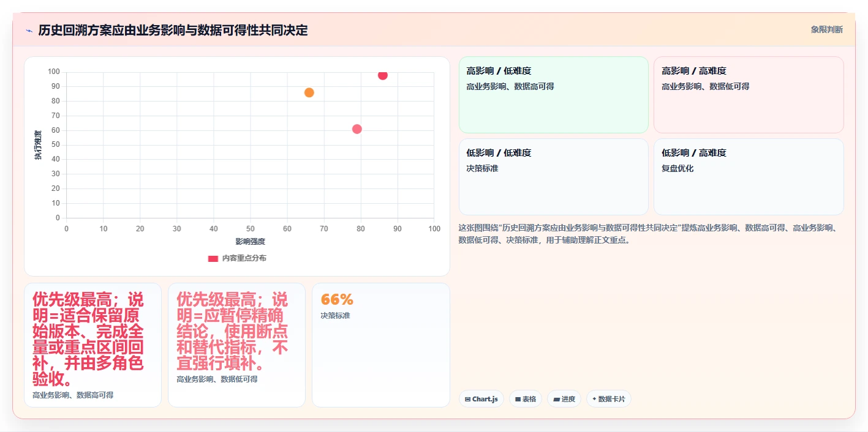Click the icon in the Chart.js tag
The image size is (868, 432).
(x=468, y=399)
